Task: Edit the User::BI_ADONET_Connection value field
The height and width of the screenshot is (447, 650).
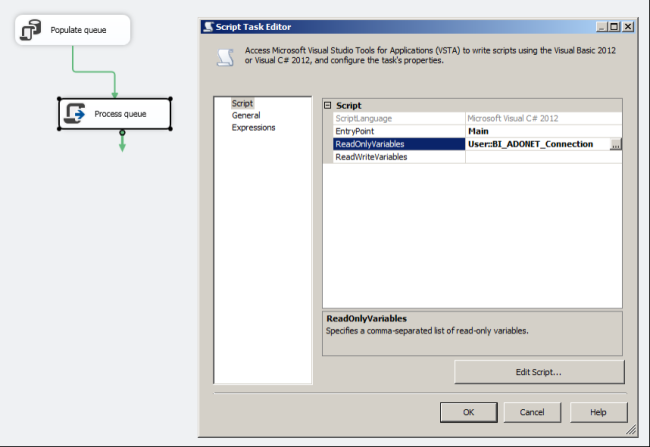Action: (538, 144)
